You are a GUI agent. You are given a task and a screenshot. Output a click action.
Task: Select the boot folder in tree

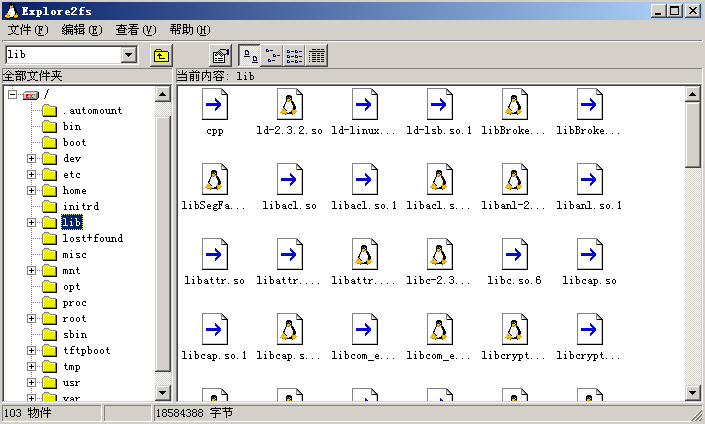click(x=74, y=143)
